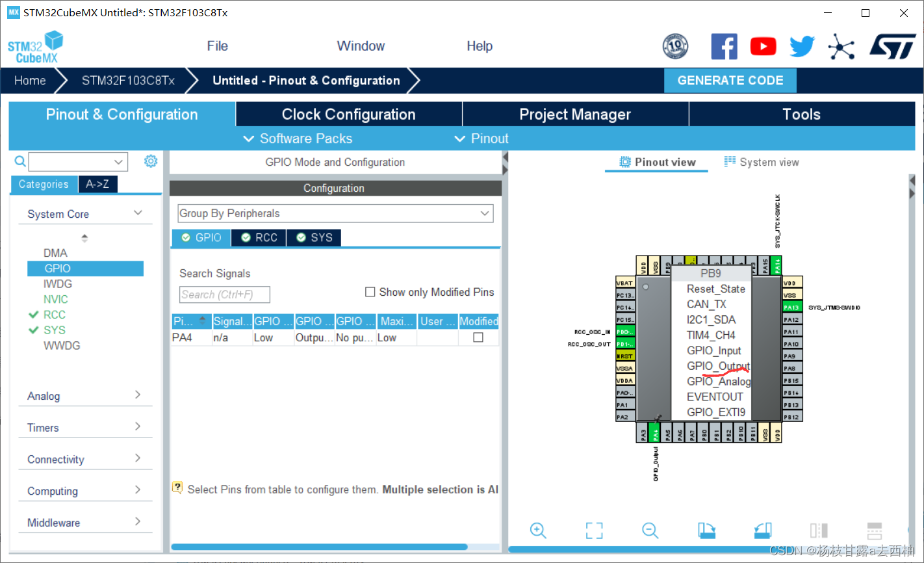This screenshot has width=924, height=563.
Task: Open the RCC configuration tab
Action: (259, 238)
